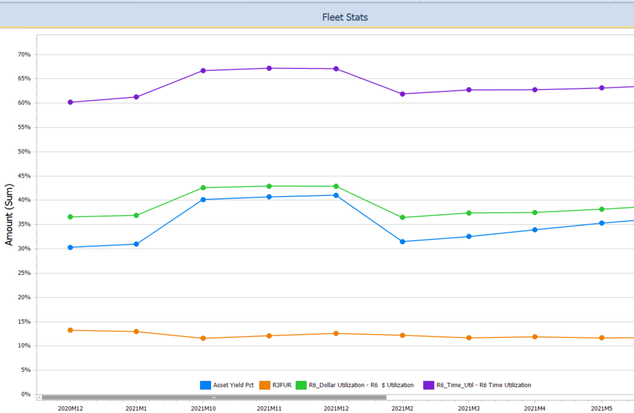Click the blue data point at 2021M2
The width and height of the screenshot is (634, 413).
402,242
